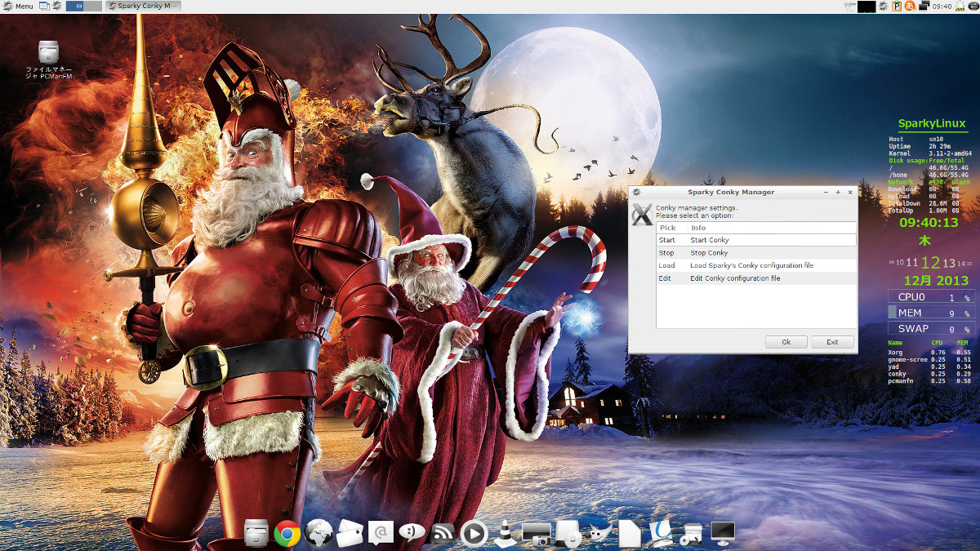980x551 pixels.
Task: Select Load Sparky's Conky configuration file row
Action: click(x=756, y=265)
